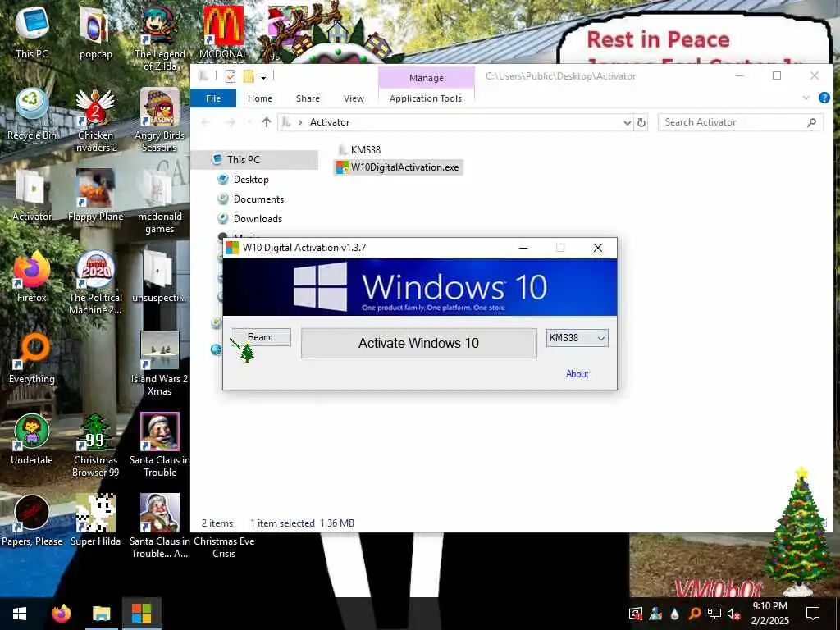Open File Explorer from the taskbar
Viewport: 840px width, 630px height.
click(x=101, y=614)
